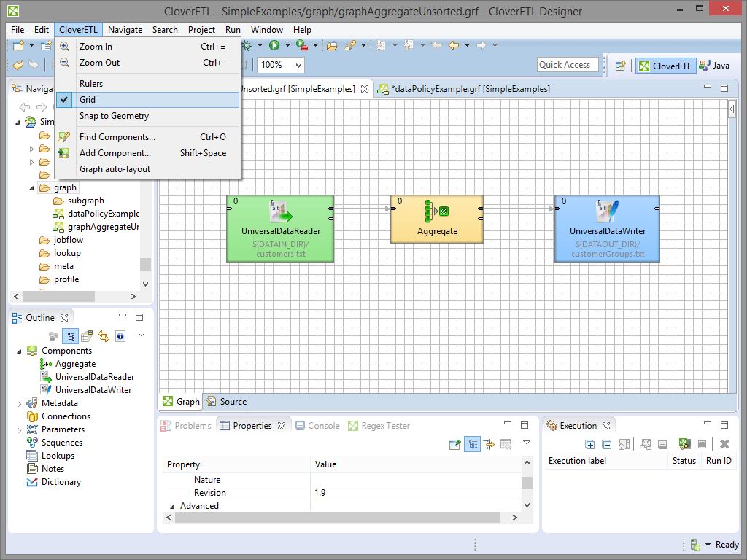Toggle Show Categories in Properties toolbar
Viewport: 747px width, 560px height.
coord(472,444)
